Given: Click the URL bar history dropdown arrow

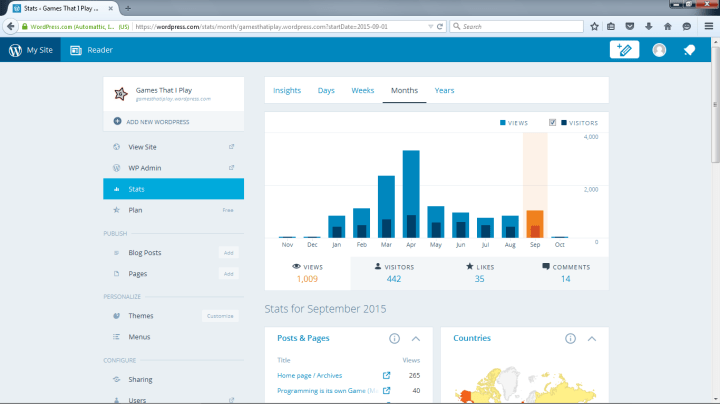Looking at the screenshot, I should coord(430,27).
